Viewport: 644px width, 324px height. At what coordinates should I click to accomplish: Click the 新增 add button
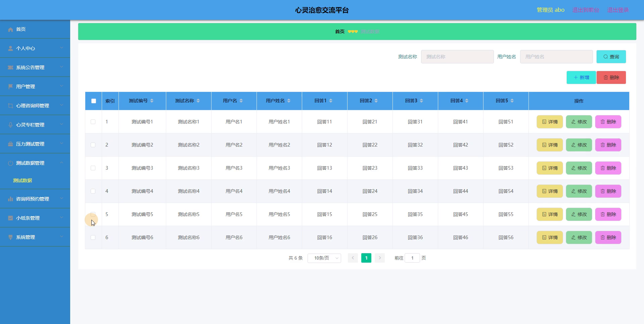pyautogui.click(x=581, y=77)
